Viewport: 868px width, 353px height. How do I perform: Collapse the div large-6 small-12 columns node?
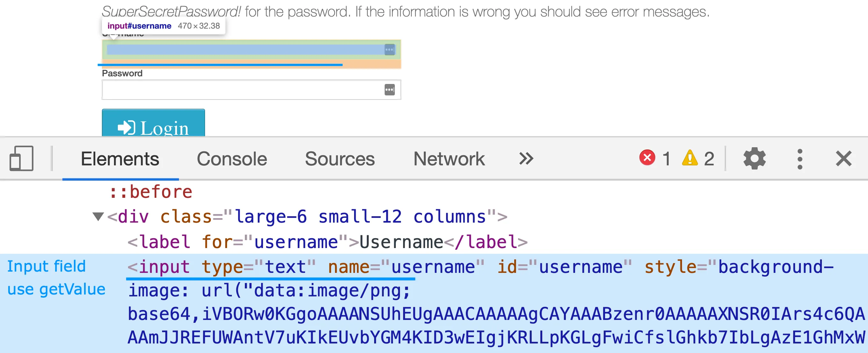coord(98,216)
